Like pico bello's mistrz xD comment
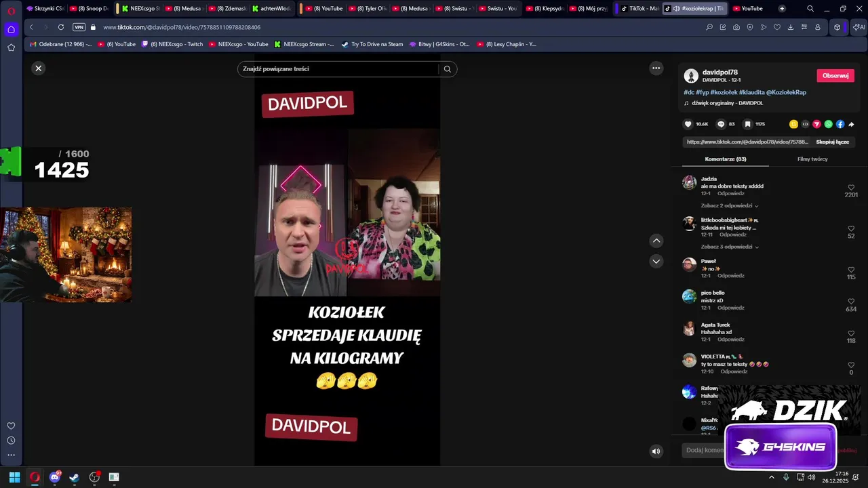The image size is (868, 488). [x=851, y=302]
